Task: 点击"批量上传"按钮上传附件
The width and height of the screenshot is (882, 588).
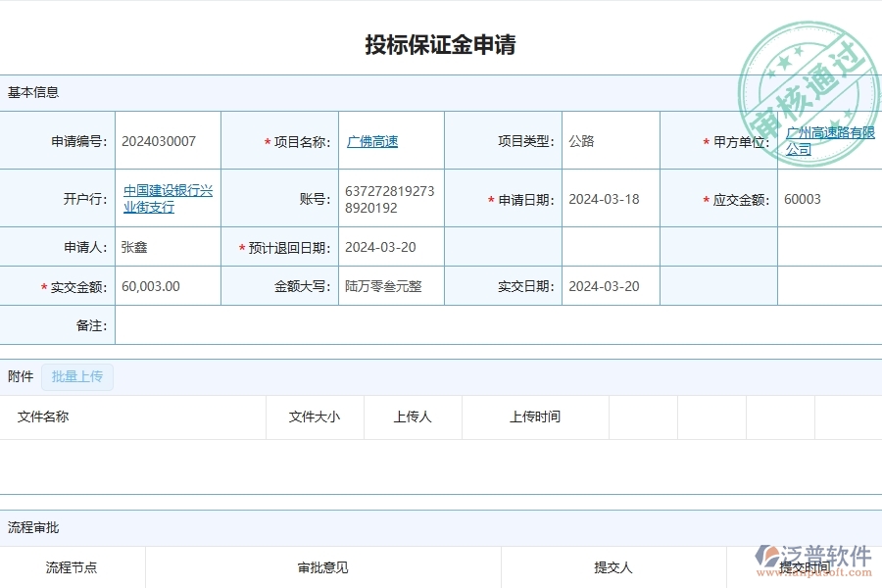Action: [76, 377]
